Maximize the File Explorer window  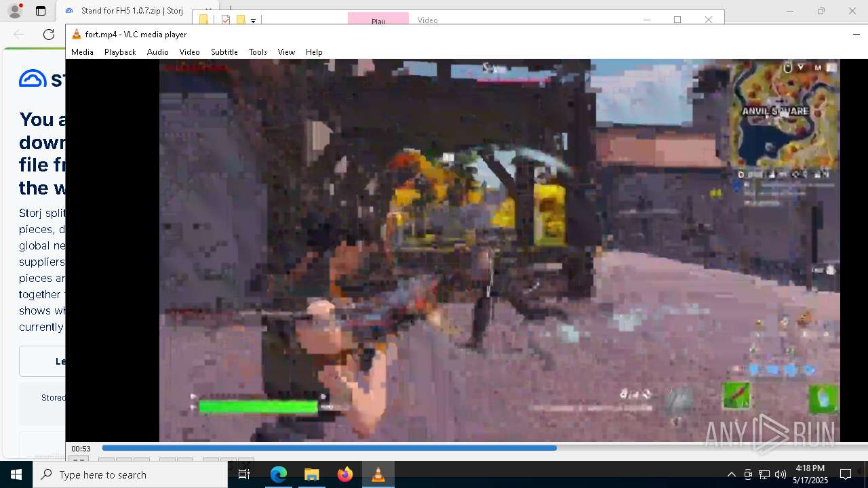click(x=677, y=20)
